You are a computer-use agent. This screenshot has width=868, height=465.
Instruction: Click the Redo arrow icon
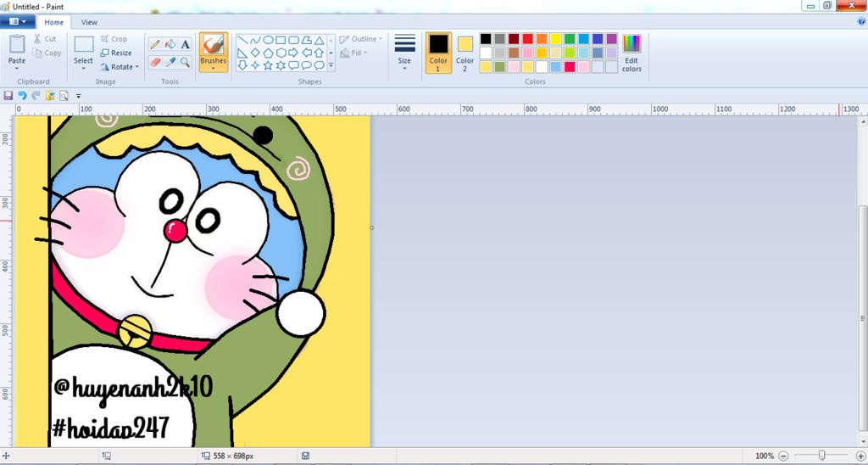point(36,96)
